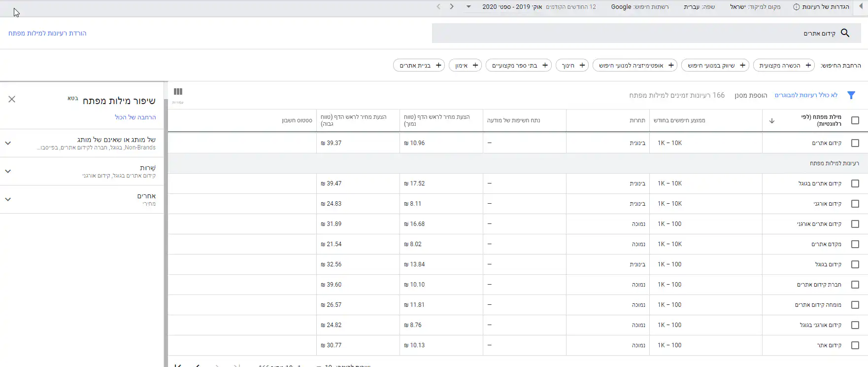Click the הוספת מסנן filter option
The height and width of the screenshot is (367, 868).
click(x=750, y=95)
